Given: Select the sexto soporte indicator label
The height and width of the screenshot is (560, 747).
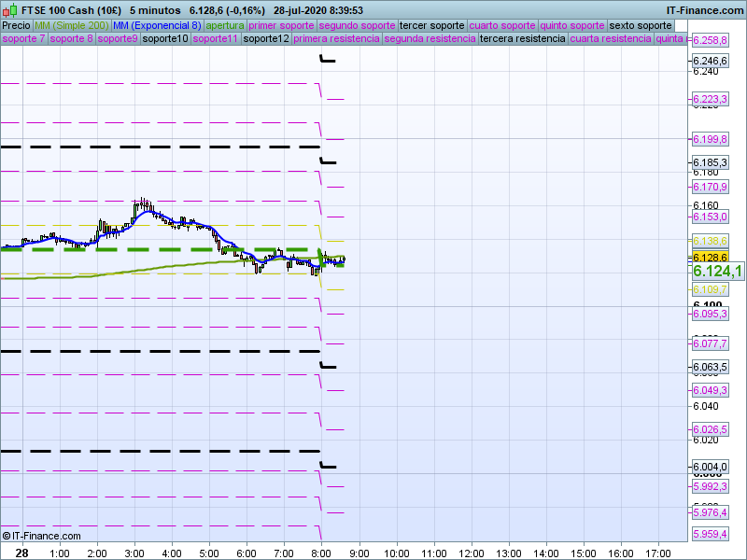Looking at the screenshot, I should (x=640, y=25).
